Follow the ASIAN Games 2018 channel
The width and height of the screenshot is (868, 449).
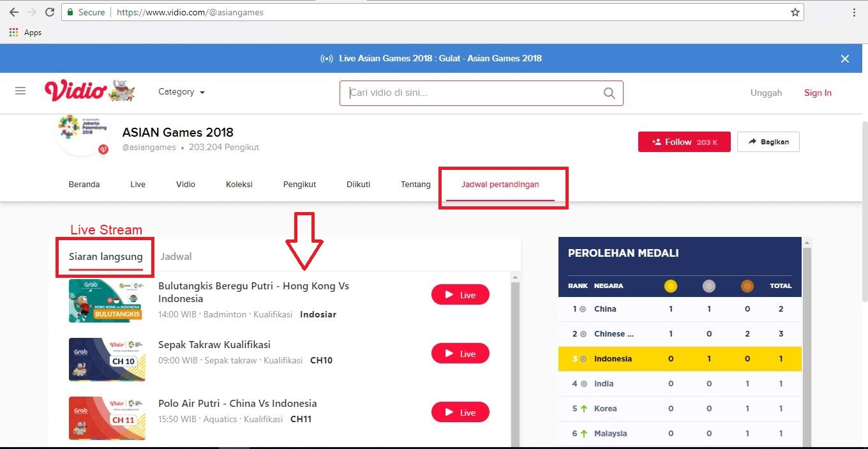coord(684,142)
